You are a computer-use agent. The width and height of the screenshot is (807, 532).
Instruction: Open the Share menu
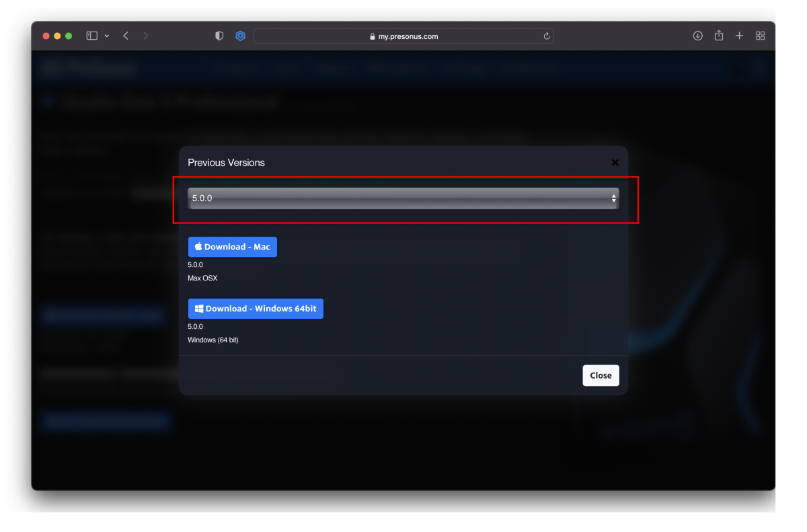pyautogui.click(x=719, y=36)
